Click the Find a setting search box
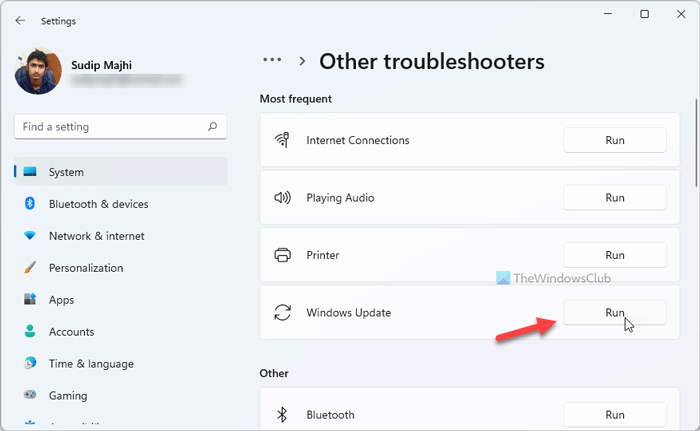 (110, 127)
